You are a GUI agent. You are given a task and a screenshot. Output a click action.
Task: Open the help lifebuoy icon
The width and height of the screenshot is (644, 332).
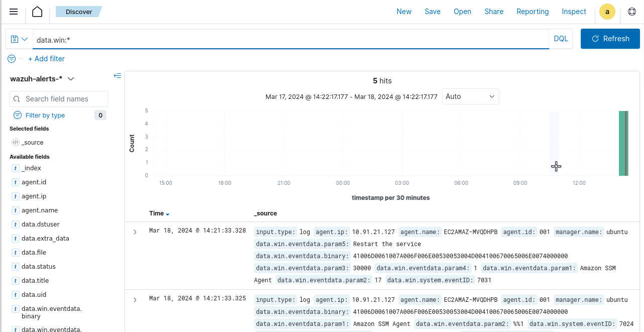click(631, 11)
